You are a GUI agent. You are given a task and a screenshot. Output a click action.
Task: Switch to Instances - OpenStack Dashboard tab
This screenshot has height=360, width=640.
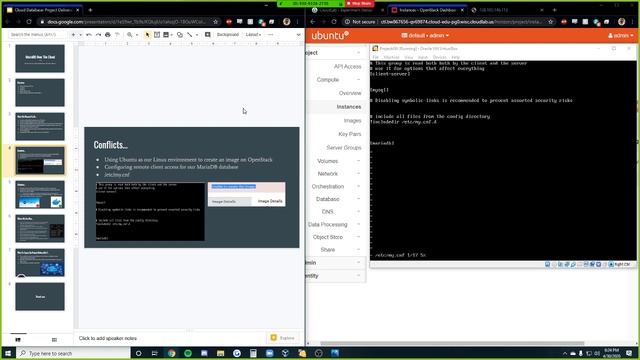tap(427, 10)
